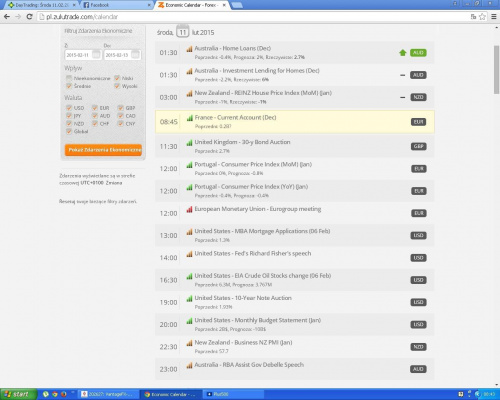Open the Windows Start button
Screen dimensions: 500x400
point(18,394)
